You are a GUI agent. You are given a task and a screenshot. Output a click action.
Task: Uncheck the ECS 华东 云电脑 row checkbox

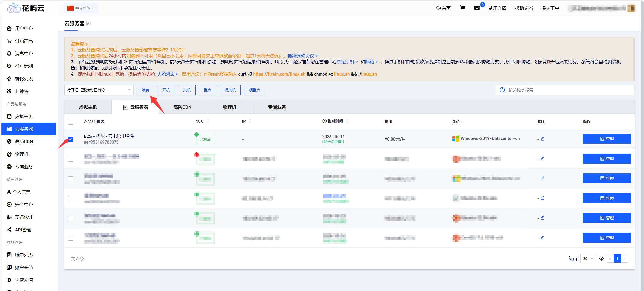click(x=71, y=139)
